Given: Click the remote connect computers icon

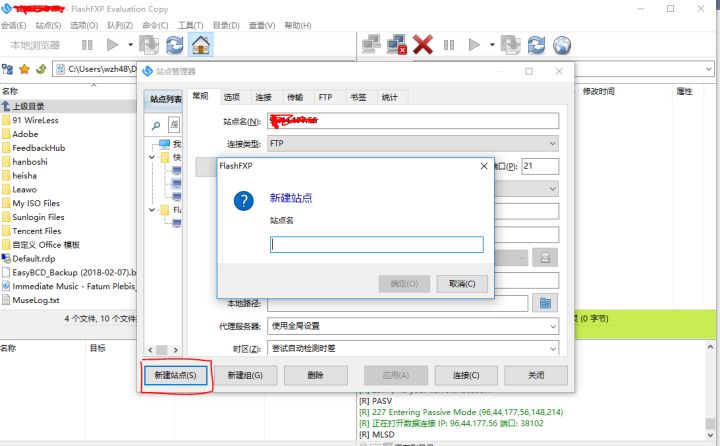Looking at the screenshot, I should (x=371, y=45).
